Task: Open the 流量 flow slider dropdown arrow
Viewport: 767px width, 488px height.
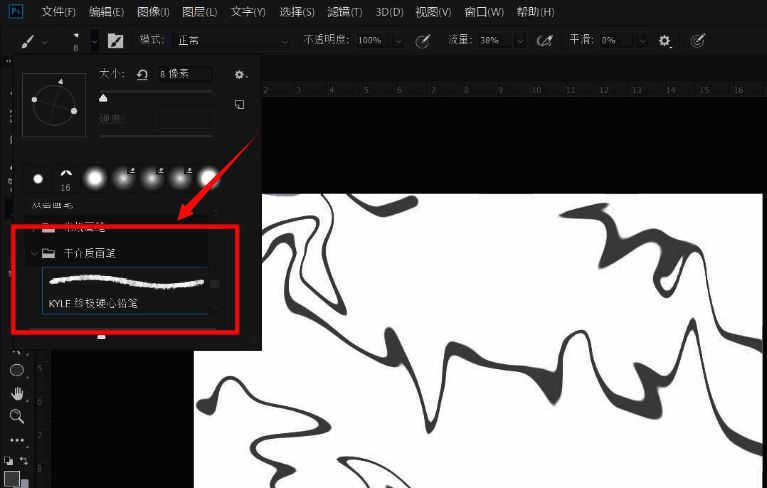Action: (x=520, y=41)
